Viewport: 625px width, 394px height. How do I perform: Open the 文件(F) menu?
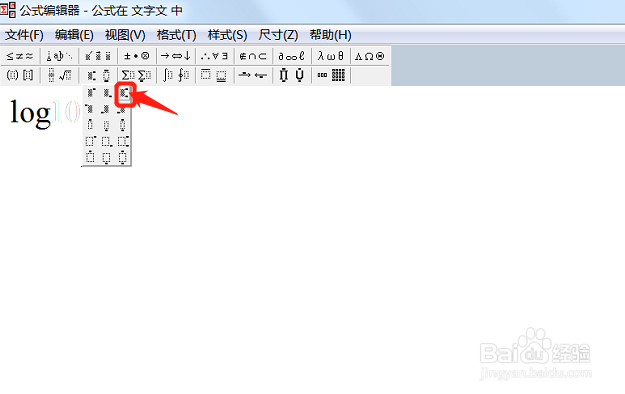(24, 35)
